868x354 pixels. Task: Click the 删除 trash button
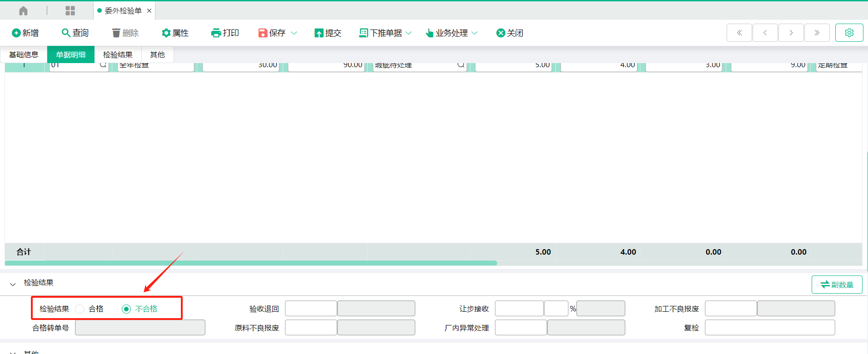click(125, 33)
